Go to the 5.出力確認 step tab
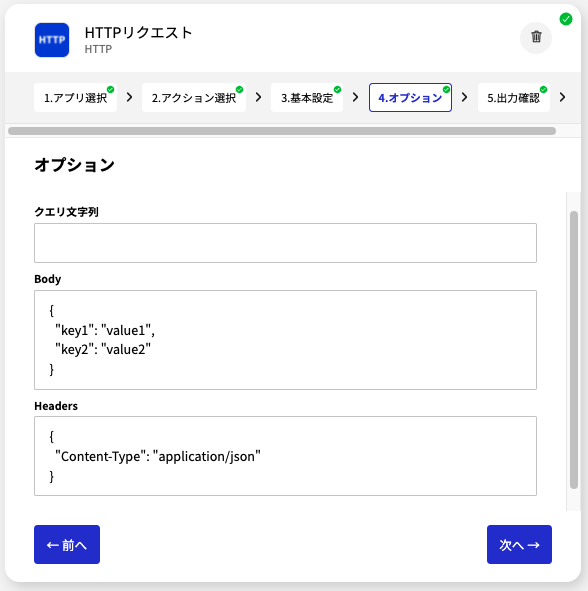The height and width of the screenshot is (591, 588). (x=514, y=98)
